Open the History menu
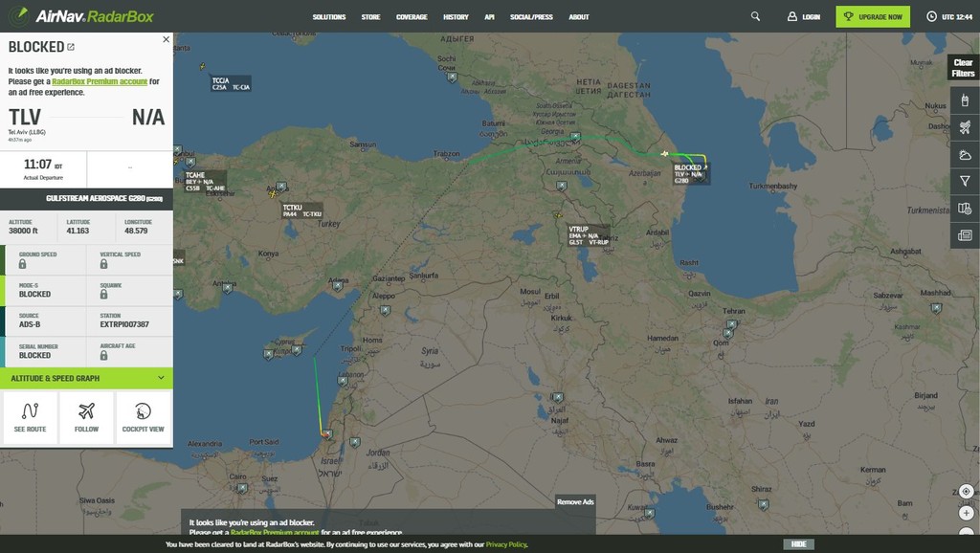The height and width of the screenshot is (553, 980). [x=456, y=17]
